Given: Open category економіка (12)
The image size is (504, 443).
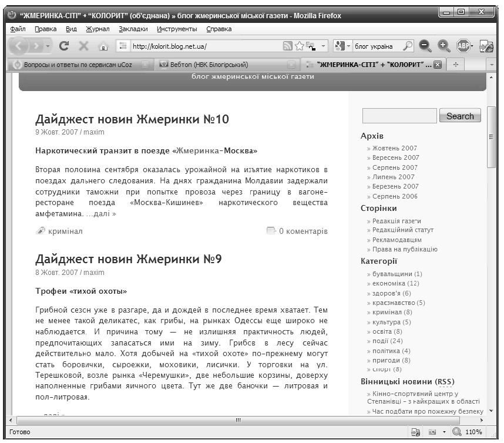Looking at the screenshot, I should (396, 283).
